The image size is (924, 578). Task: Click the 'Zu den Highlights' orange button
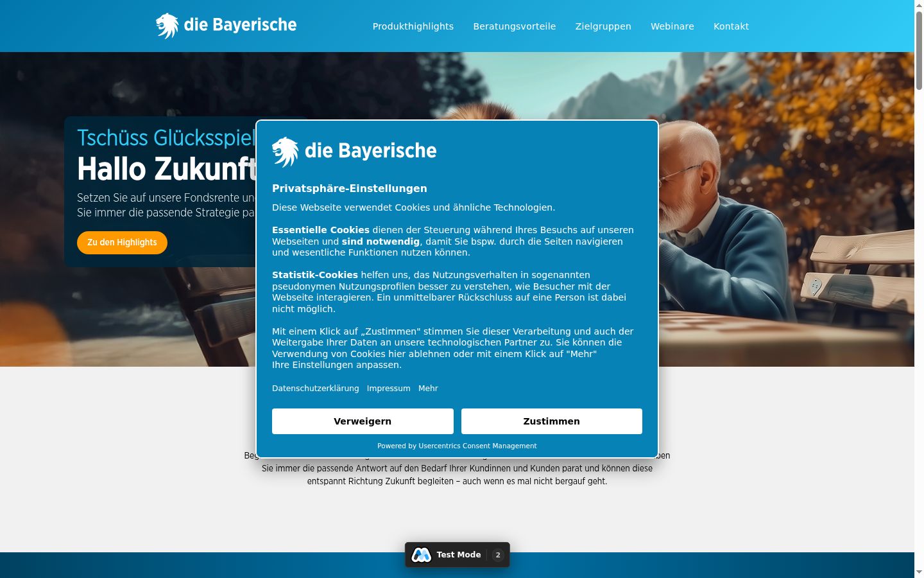[x=122, y=243]
